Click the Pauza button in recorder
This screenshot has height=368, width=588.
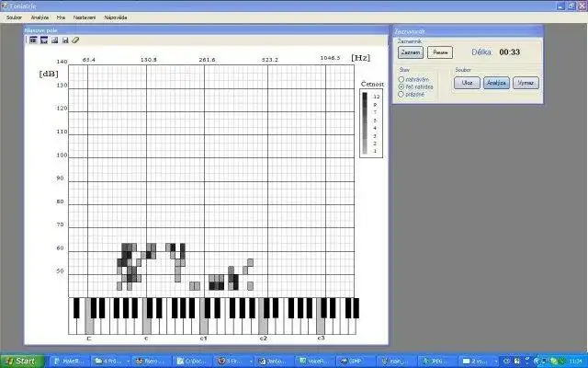(x=440, y=52)
